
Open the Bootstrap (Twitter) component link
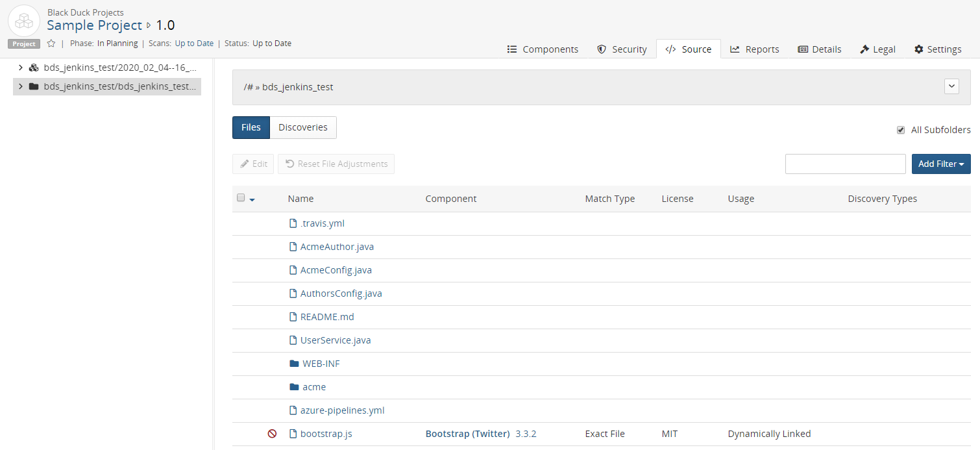(x=467, y=434)
